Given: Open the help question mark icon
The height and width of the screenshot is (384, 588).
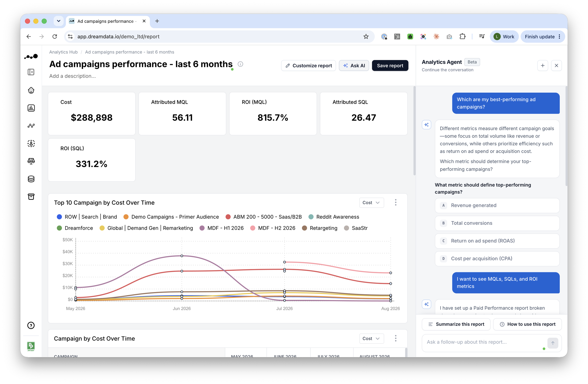Looking at the screenshot, I should (31, 325).
